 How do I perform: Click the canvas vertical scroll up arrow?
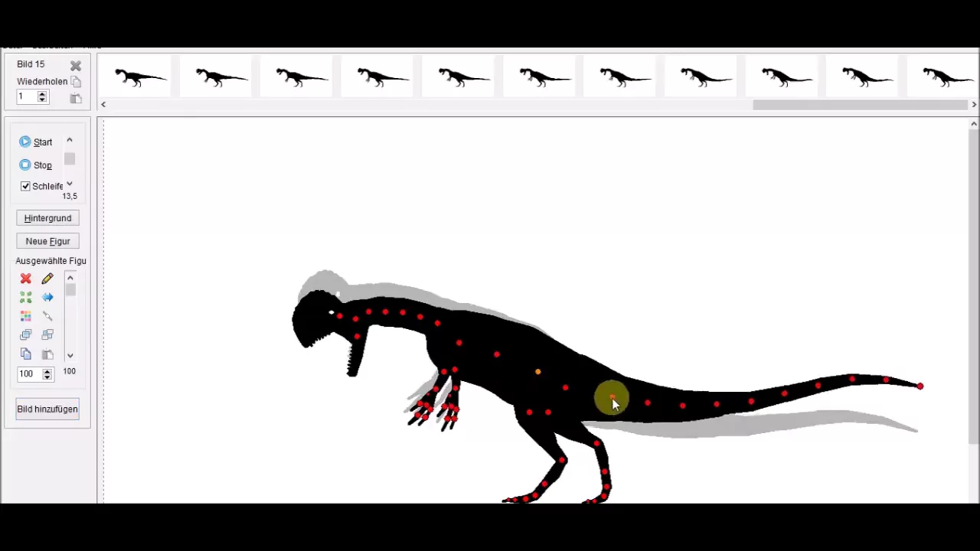pyautogui.click(x=974, y=124)
